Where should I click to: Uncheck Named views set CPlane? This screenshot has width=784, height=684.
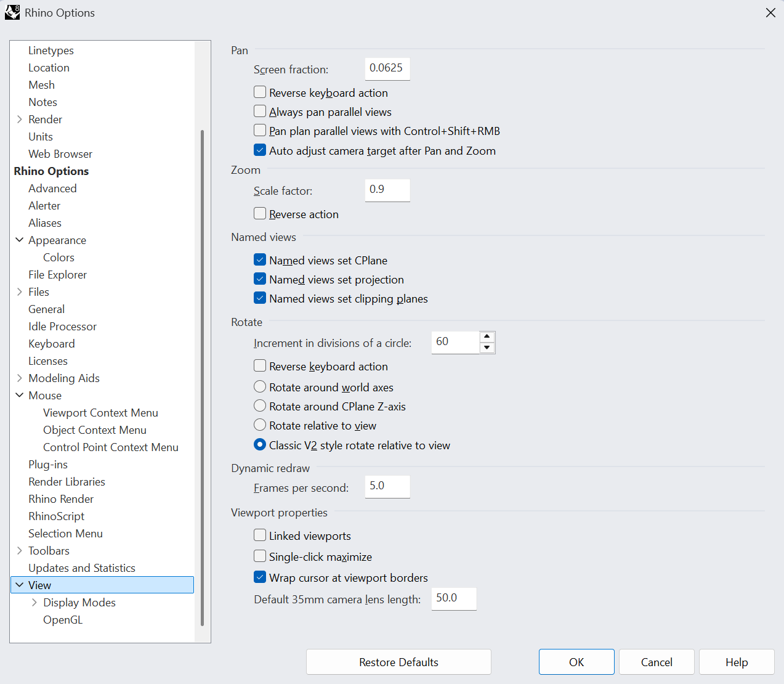(x=260, y=260)
